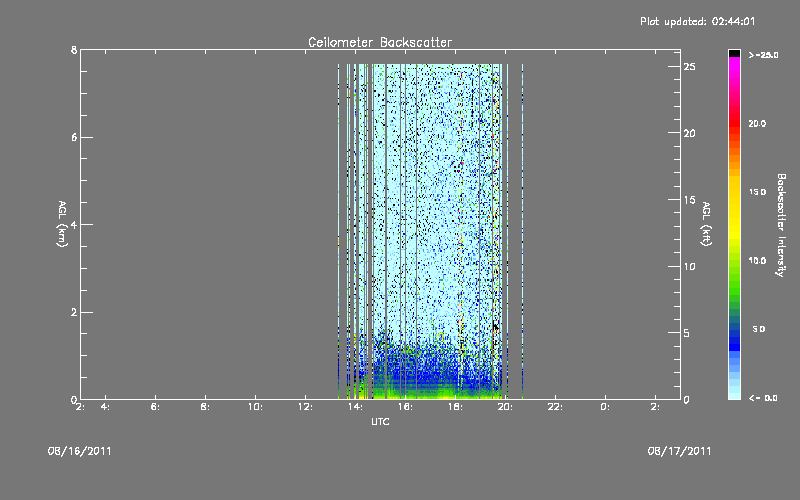Viewport: 800px width, 500px height.
Task: Click the "6" tick on the km axis
Action: pyautogui.click(x=74, y=137)
